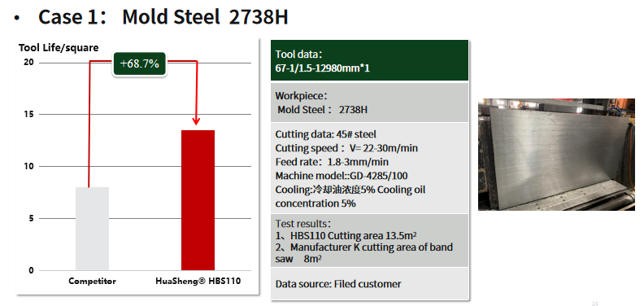Click the Feed rate 1.8-3mm/min text
This screenshot has width=644, height=306.
(332, 162)
